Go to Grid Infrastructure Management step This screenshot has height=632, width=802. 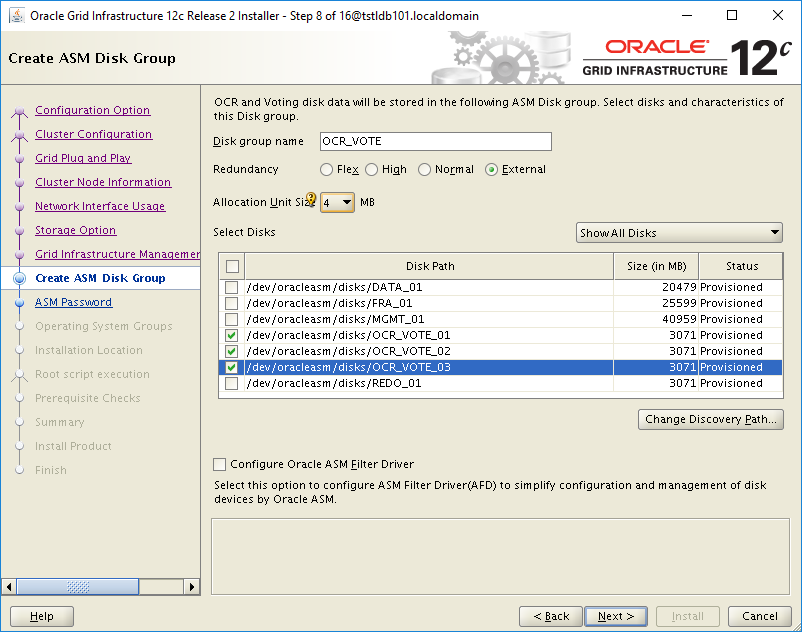coord(117,254)
